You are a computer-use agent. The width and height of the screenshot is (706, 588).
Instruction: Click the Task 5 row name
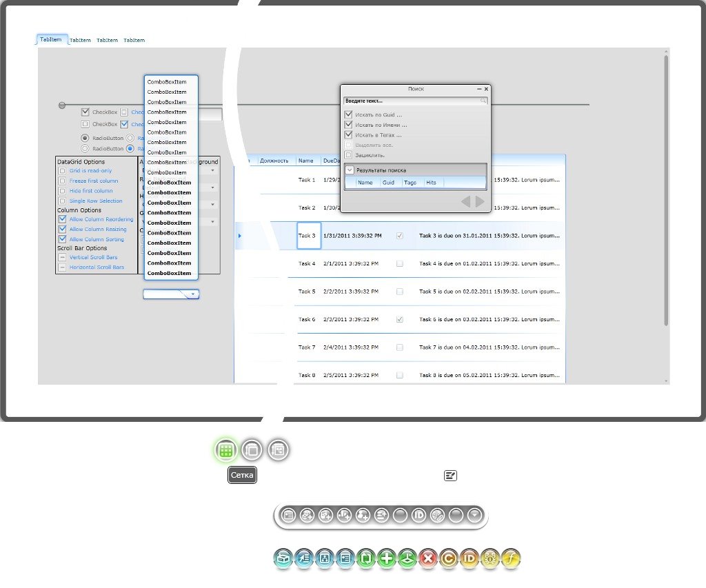coord(307,292)
